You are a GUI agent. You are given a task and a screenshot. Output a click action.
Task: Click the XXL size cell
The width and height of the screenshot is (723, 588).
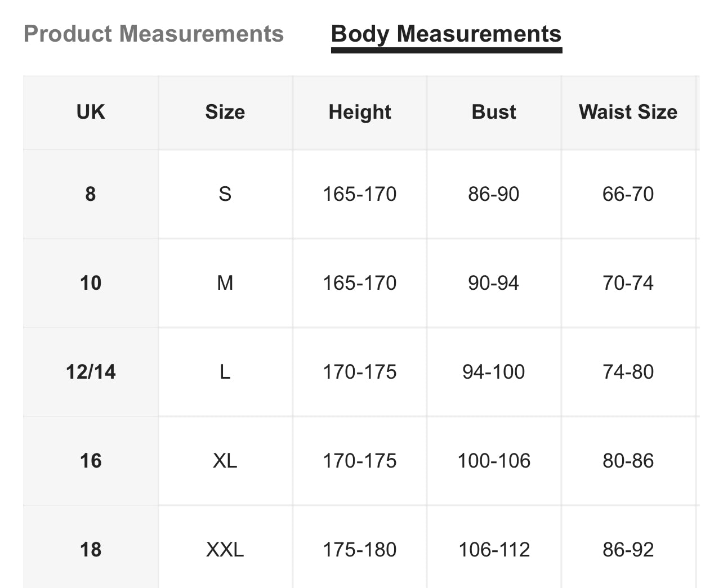click(225, 549)
